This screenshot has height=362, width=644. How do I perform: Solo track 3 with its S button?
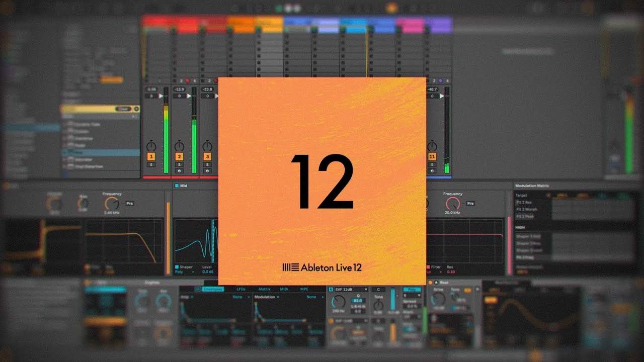pos(207,164)
